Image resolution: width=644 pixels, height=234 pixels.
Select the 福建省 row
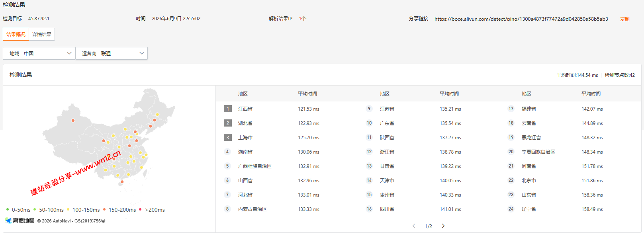click(570, 109)
